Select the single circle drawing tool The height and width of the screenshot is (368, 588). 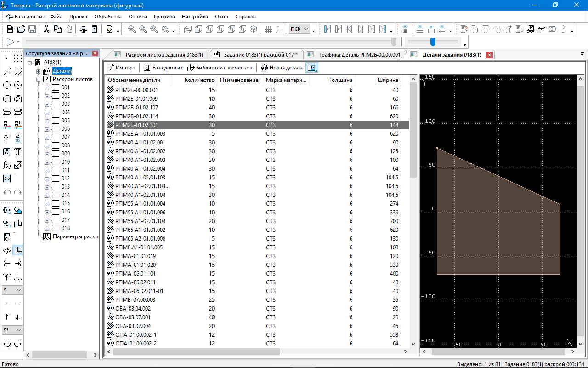(7, 85)
